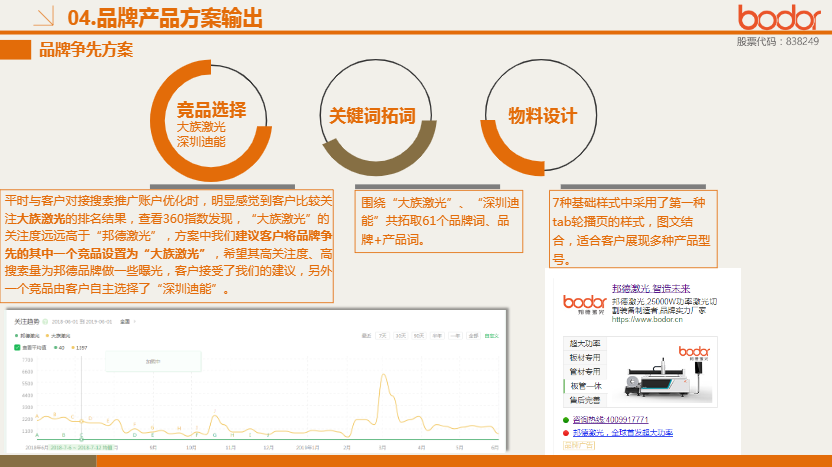Click the 咨询热线:4009917771 link
832x467 pixels.
tap(611, 420)
